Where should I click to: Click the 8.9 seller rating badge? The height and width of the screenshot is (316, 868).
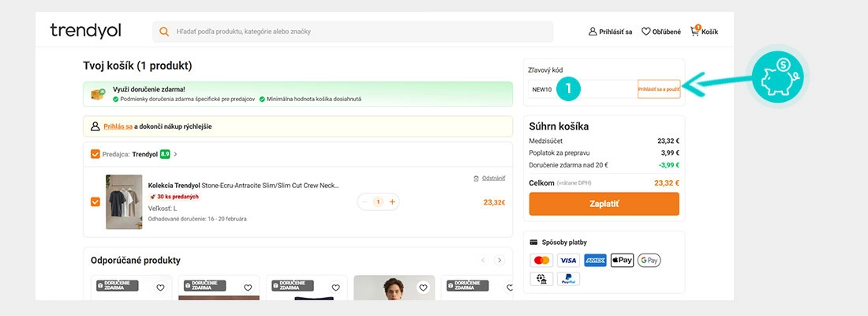[x=165, y=154]
